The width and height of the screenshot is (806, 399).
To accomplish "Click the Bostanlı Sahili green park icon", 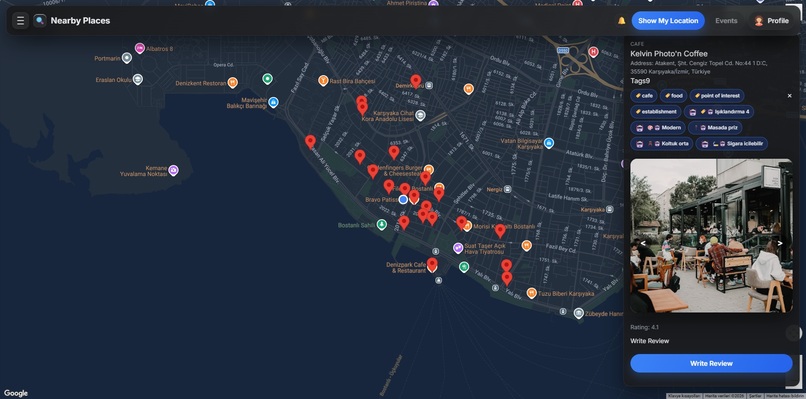I will 381,224.
